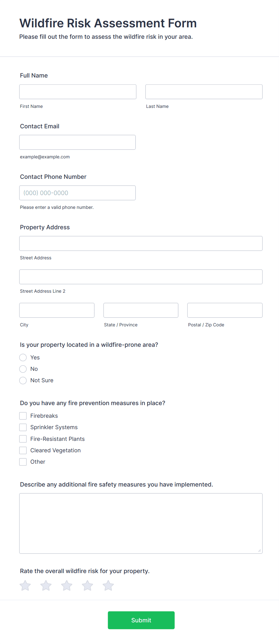Select the second rating star
Image resolution: width=279 pixels, height=644 pixels.
tap(46, 585)
